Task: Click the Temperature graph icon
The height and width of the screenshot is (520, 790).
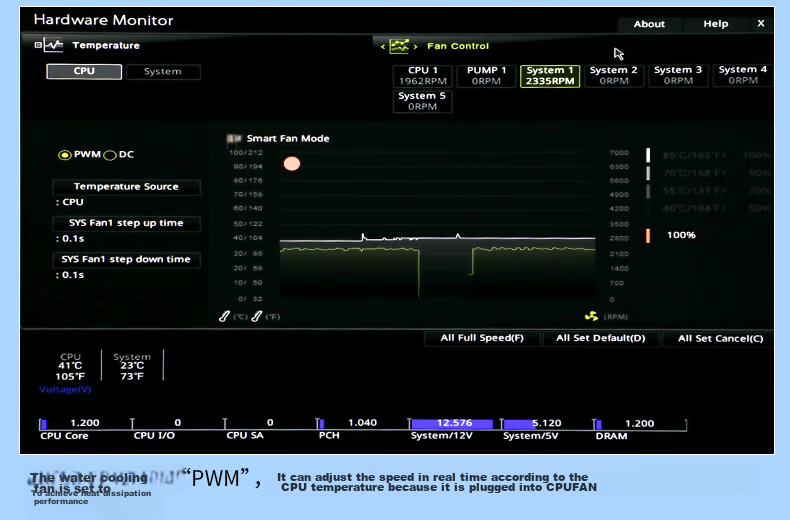Action: coord(53,45)
